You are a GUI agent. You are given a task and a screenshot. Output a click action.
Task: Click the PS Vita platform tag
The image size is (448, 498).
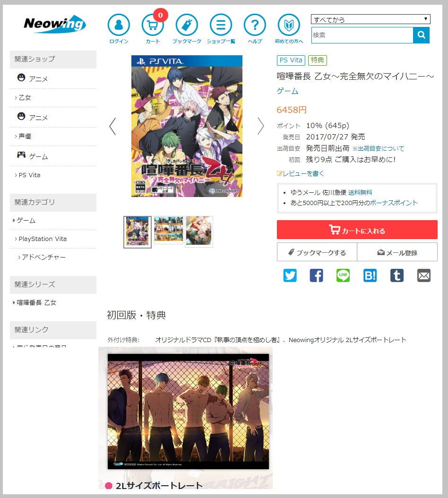pyautogui.click(x=291, y=60)
